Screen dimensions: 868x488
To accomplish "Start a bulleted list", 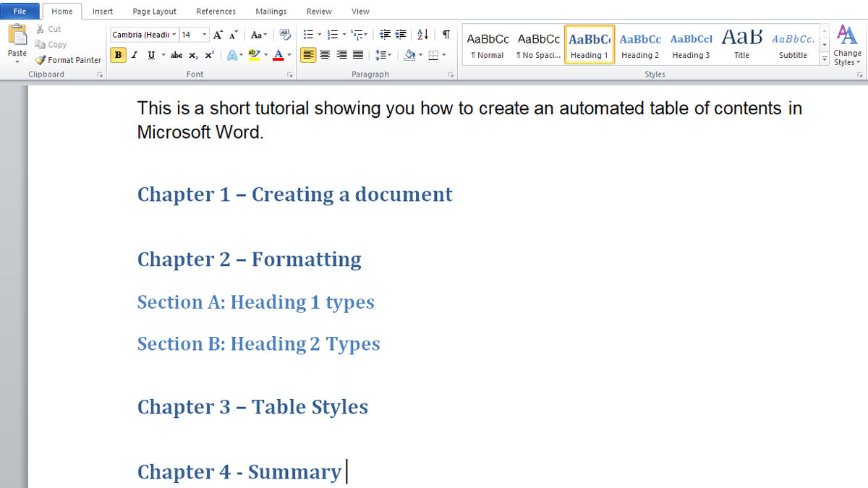I will tap(309, 35).
